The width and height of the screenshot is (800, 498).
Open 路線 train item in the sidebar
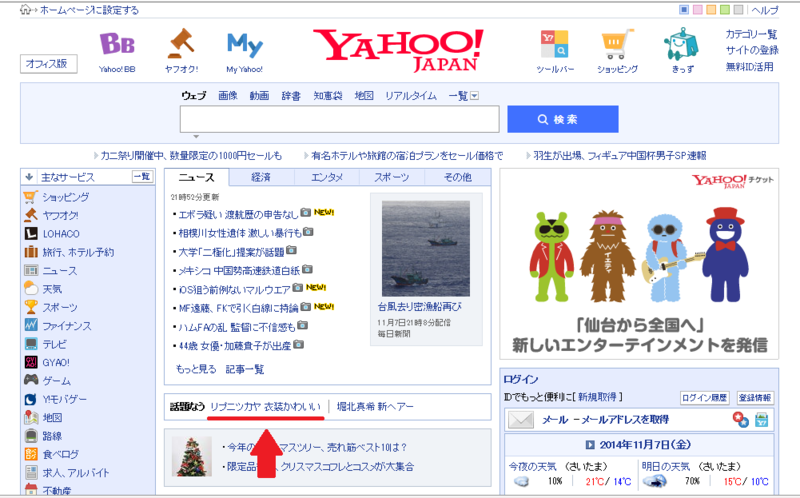click(52, 436)
